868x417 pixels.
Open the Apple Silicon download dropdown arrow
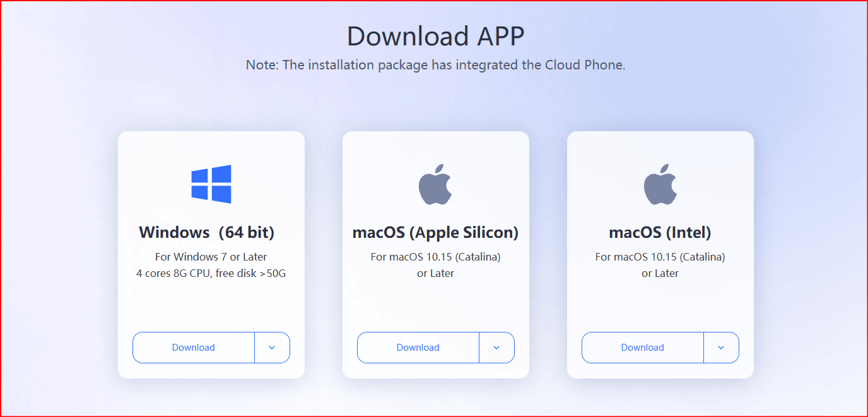[496, 348]
